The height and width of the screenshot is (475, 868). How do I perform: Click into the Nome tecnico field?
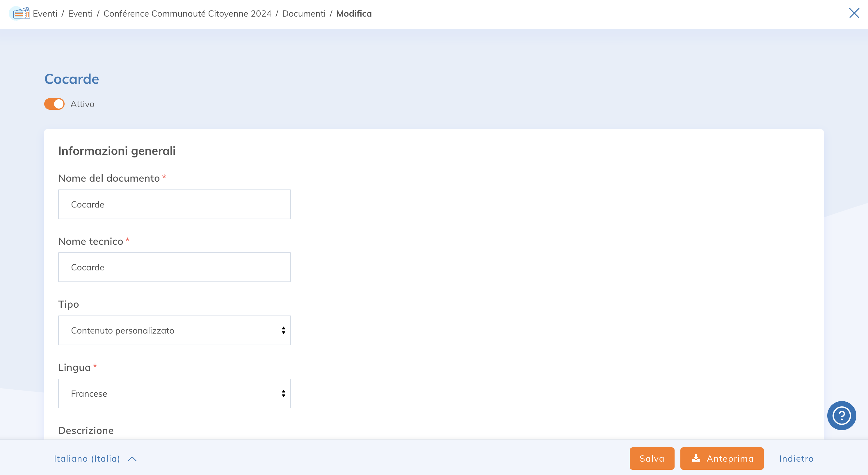[x=174, y=267]
